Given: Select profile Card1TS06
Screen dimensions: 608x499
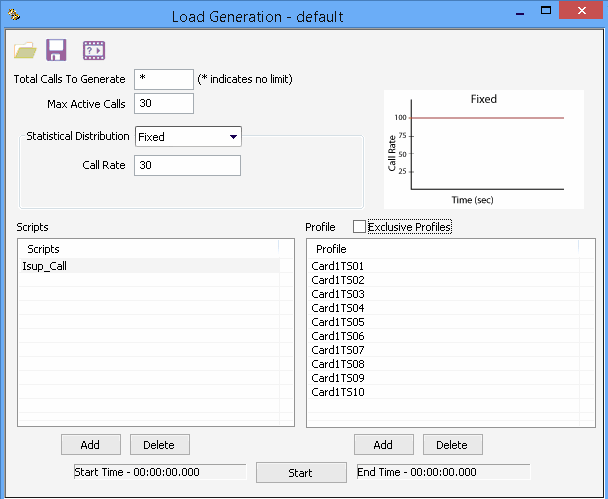Looking at the screenshot, I should coord(445,336).
